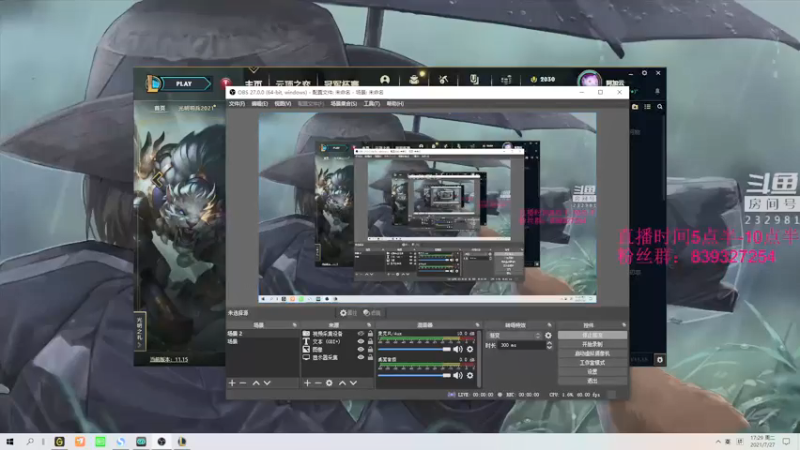The height and width of the screenshot is (450, 800).
Task: Move source up in the Sources panel
Action: (x=342, y=383)
